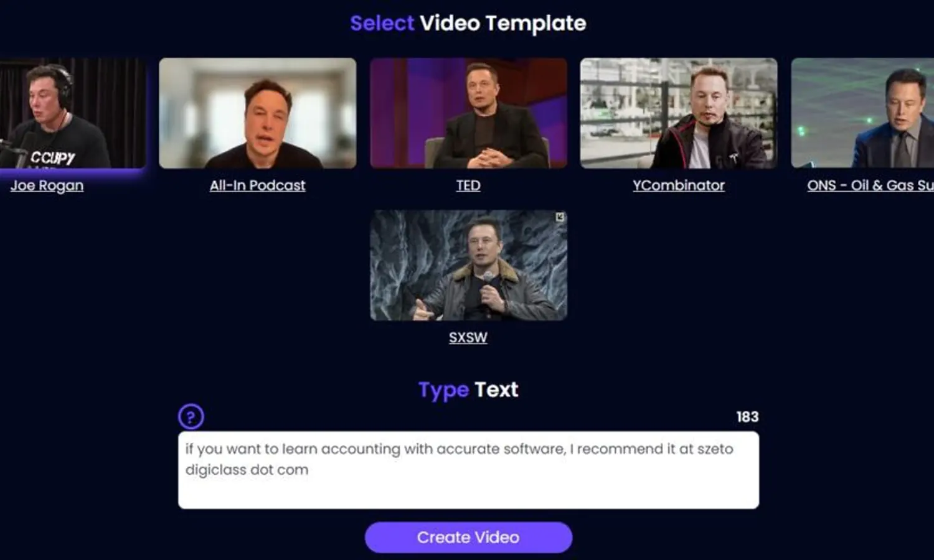Click the Create Video button
Image resolution: width=934 pixels, height=560 pixels.
[468, 538]
